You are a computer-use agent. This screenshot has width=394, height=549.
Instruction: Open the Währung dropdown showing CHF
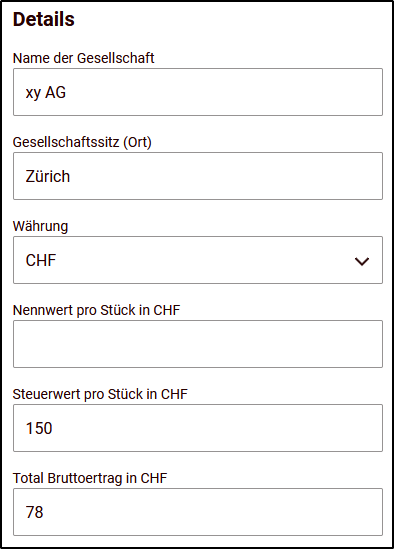tap(198, 260)
